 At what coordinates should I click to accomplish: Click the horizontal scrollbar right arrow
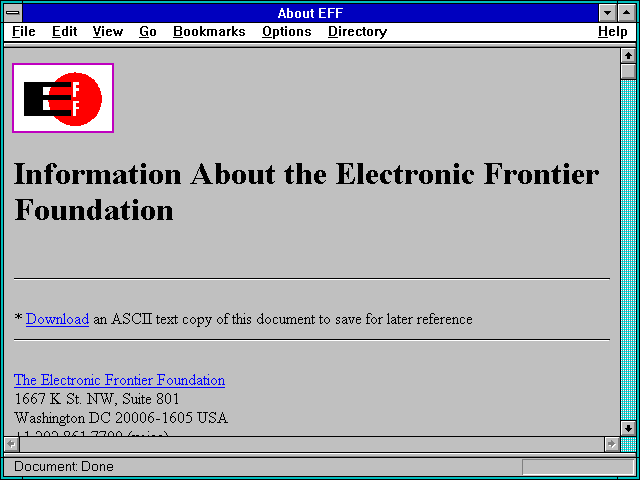pos(611,444)
